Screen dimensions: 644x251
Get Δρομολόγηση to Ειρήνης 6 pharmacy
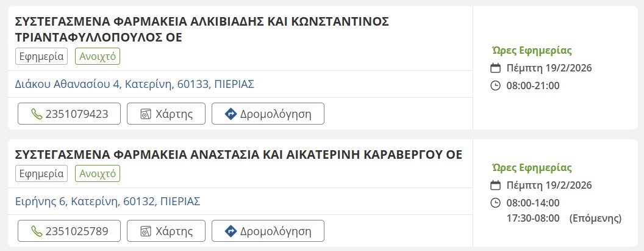(268, 231)
